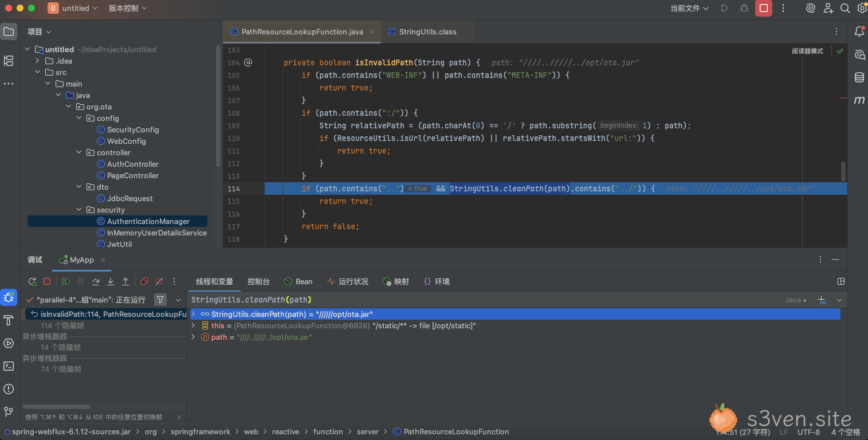Viewport: 868px width, 440px height.
Task: Open the Project view mode dropdown
Action: pos(40,32)
